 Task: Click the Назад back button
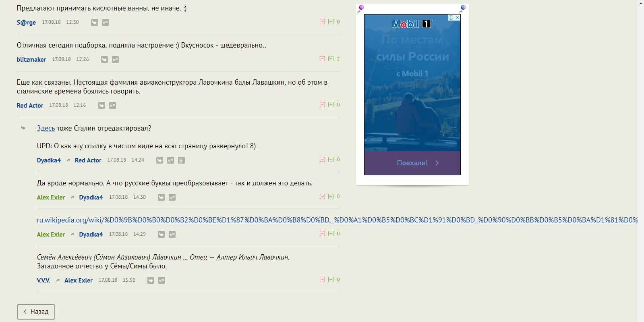(36, 312)
